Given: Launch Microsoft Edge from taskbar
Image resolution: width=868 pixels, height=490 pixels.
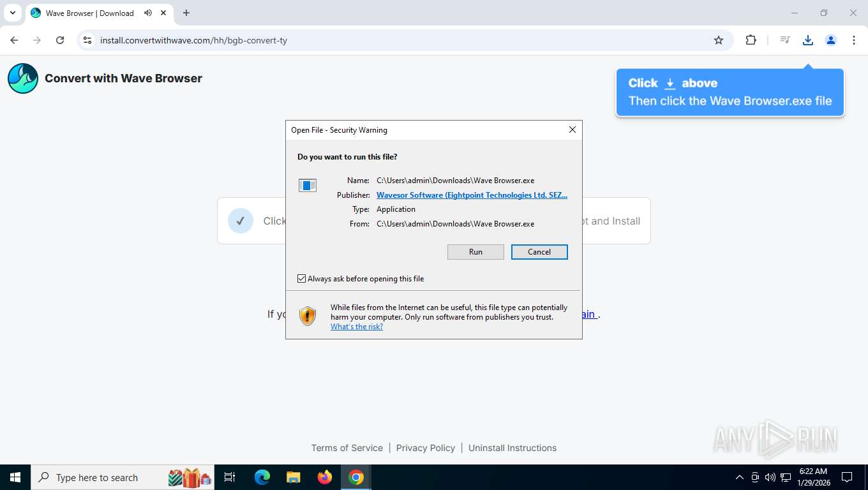Looking at the screenshot, I should (x=262, y=477).
